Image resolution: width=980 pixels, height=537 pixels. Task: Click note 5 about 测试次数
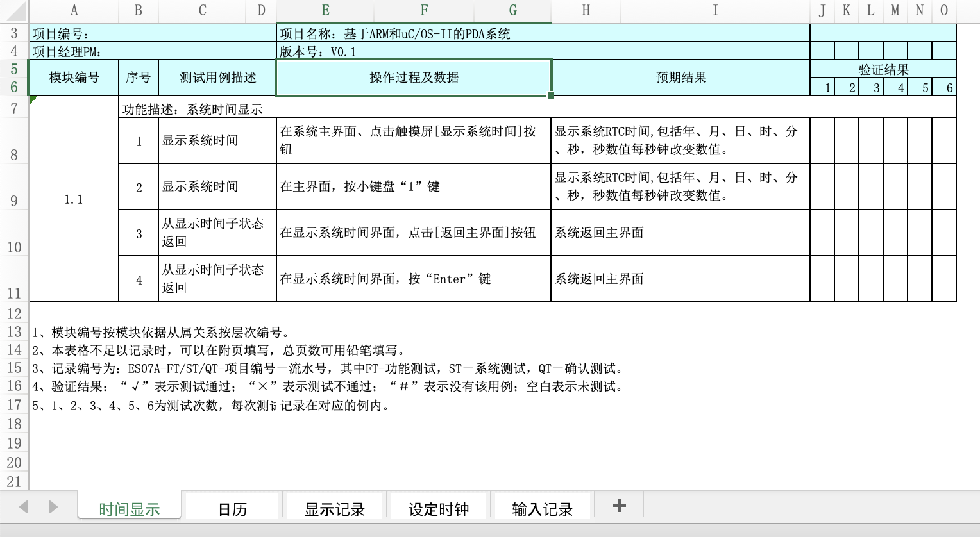(x=212, y=406)
